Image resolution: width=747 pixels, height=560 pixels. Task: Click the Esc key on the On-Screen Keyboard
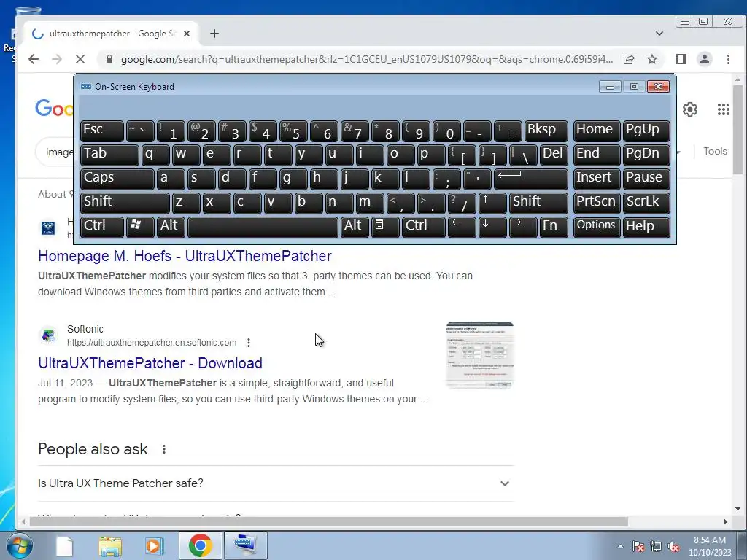click(x=102, y=131)
